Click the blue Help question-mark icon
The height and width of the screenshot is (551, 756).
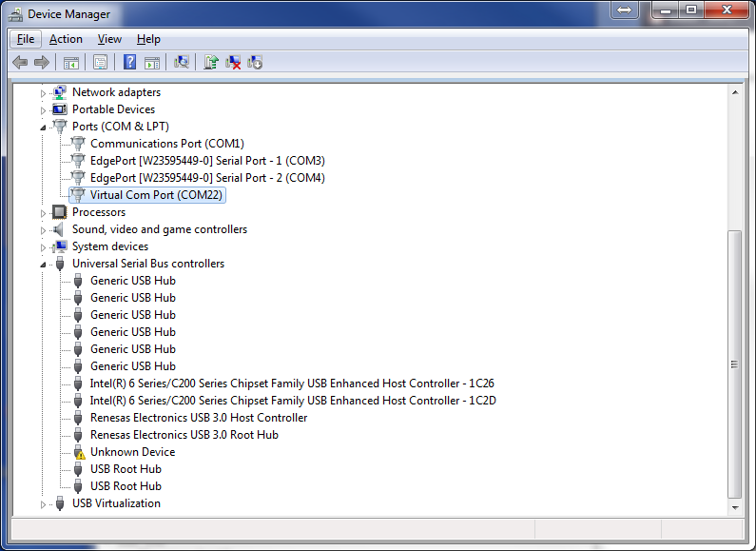point(129,62)
